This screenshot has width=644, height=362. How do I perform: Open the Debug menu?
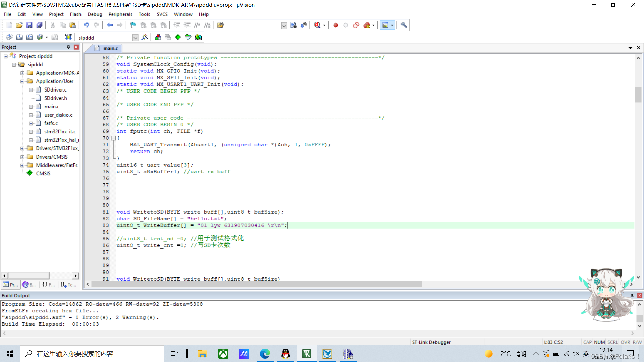pyautogui.click(x=95, y=14)
